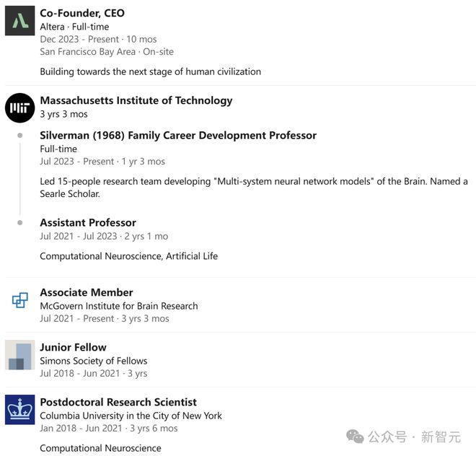Open the Associate Member position title
This screenshot has width=476, height=456.
[87, 292]
